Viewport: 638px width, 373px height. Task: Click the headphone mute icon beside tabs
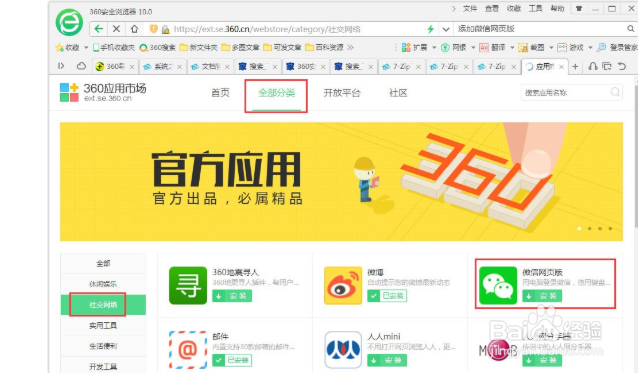click(593, 66)
